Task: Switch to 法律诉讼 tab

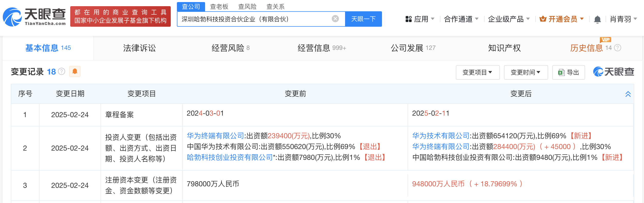Action: [139, 48]
